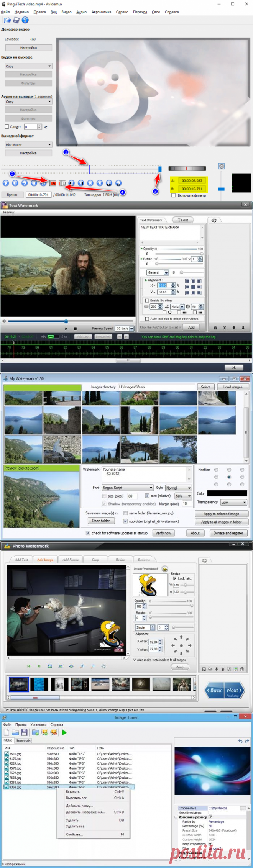Click the X delete icon in Text Watermark list panel
This screenshot has width=253, height=868.
(225, 328)
